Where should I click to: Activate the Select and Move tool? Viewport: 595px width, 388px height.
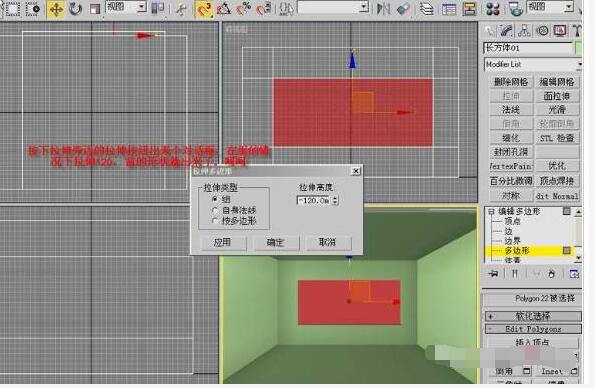(x=56, y=9)
